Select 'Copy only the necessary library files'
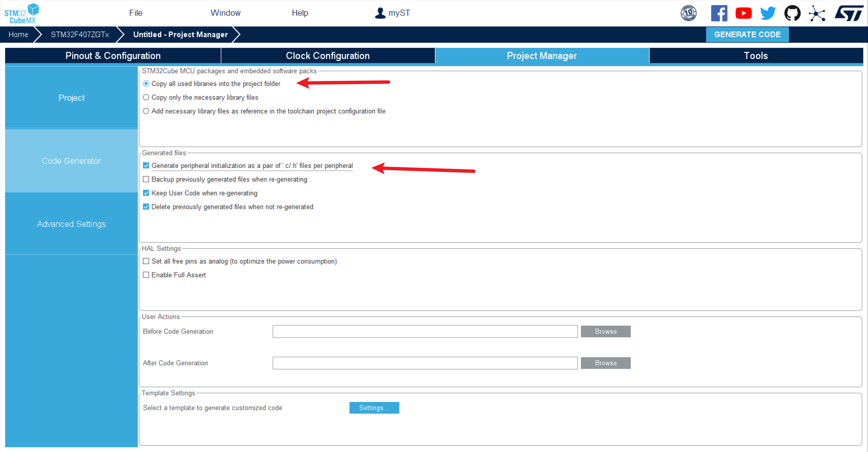The height and width of the screenshot is (452, 868). point(146,97)
